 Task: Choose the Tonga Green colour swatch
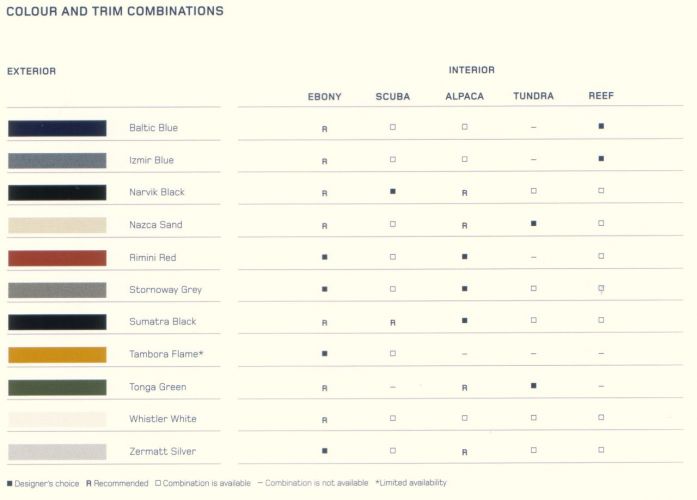(x=57, y=387)
